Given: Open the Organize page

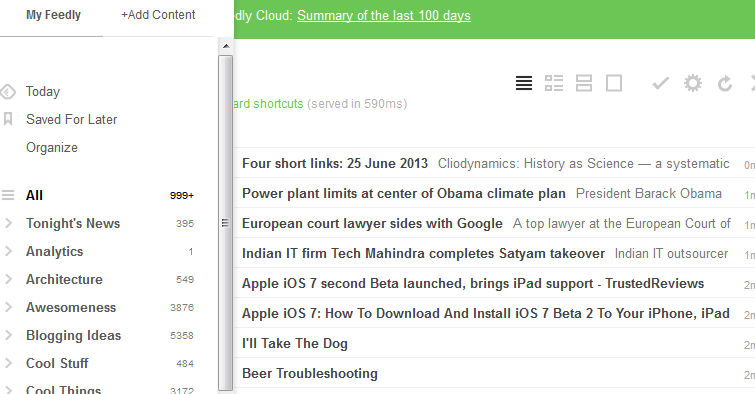Looking at the screenshot, I should (52, 147).
